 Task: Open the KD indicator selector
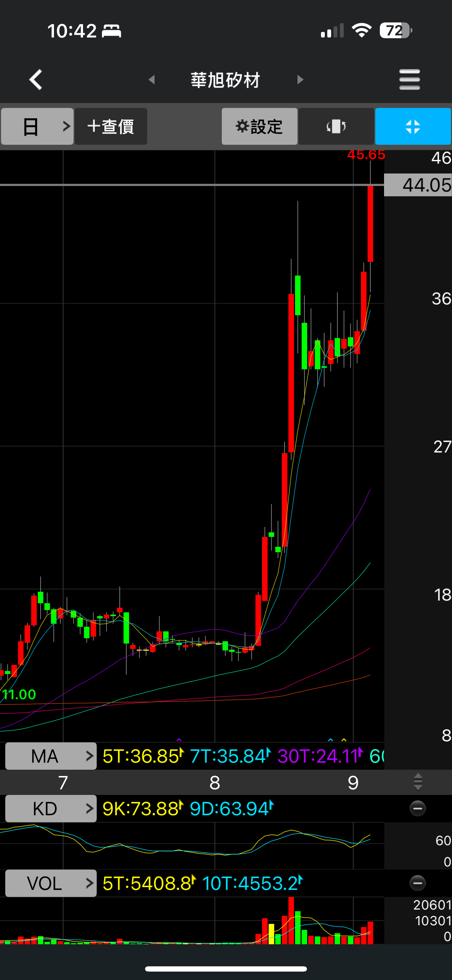point(51,808)
